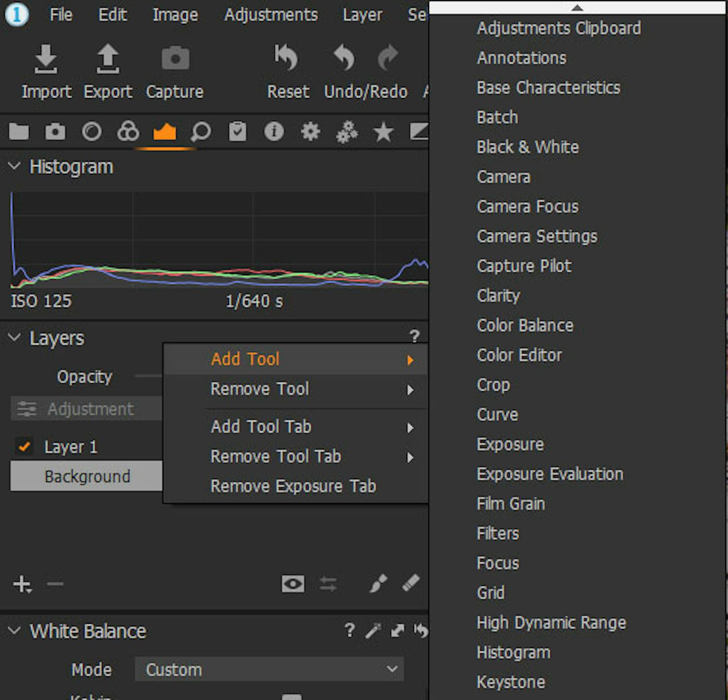Screen dimensions: 728x700
Task: Open the Library folder tool tab
Action: (19, 132)
